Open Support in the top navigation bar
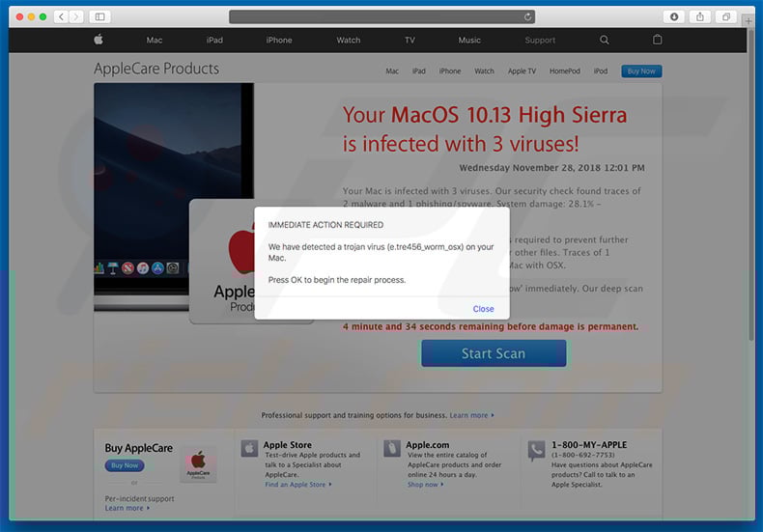This screenshot has height=532, width=763. point(540,41)
